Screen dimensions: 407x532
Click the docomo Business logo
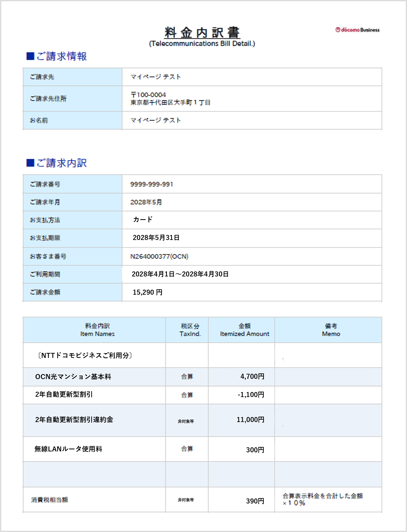[357, 30]
